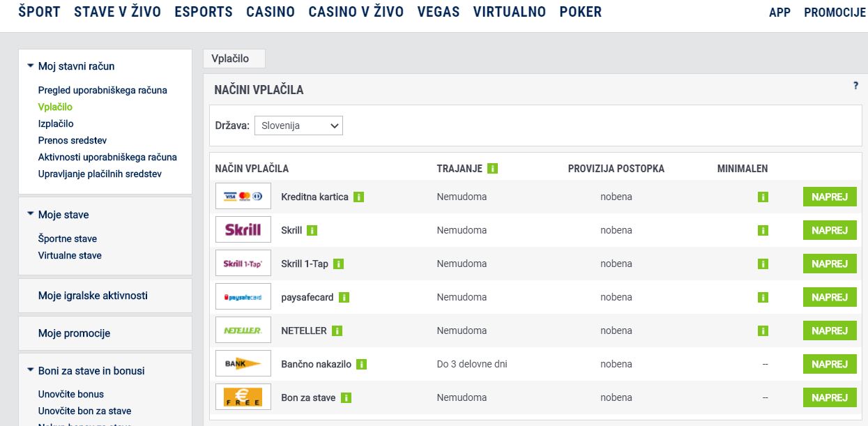Click the Skrill logo thumbnail
The width and height of the screenshot is (868, 426).
pyautogui.click(x=243, y=230)
